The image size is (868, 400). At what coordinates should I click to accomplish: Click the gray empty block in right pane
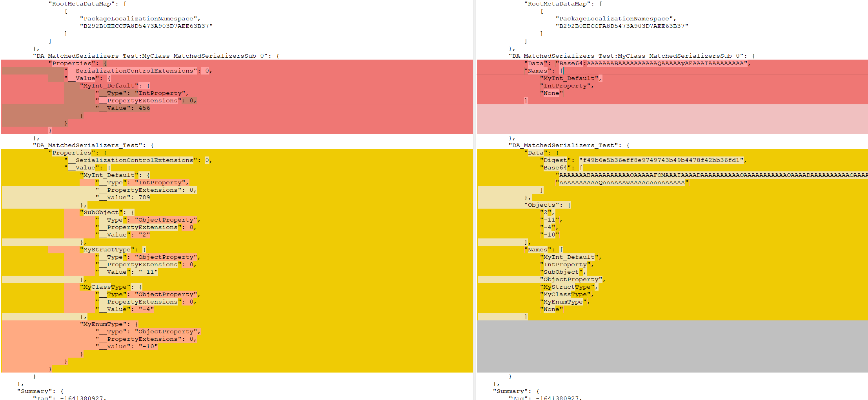(x=672, y=346)
